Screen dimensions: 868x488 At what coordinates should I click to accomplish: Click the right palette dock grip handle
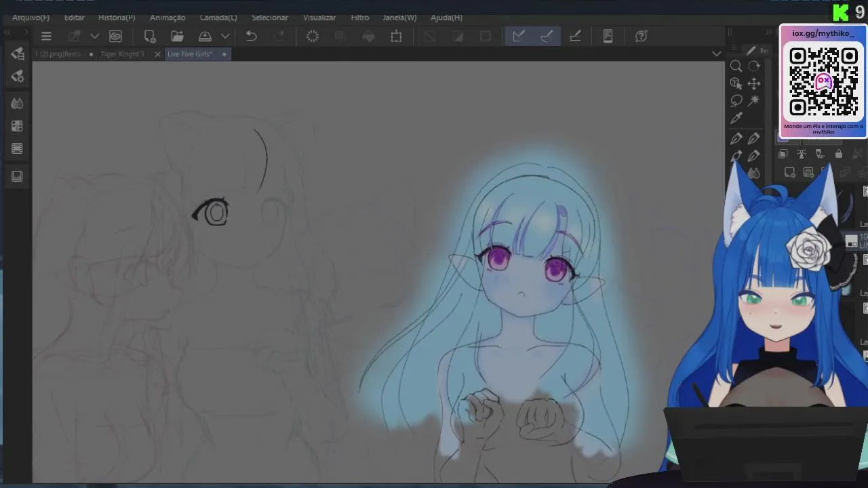coord(730,32)
